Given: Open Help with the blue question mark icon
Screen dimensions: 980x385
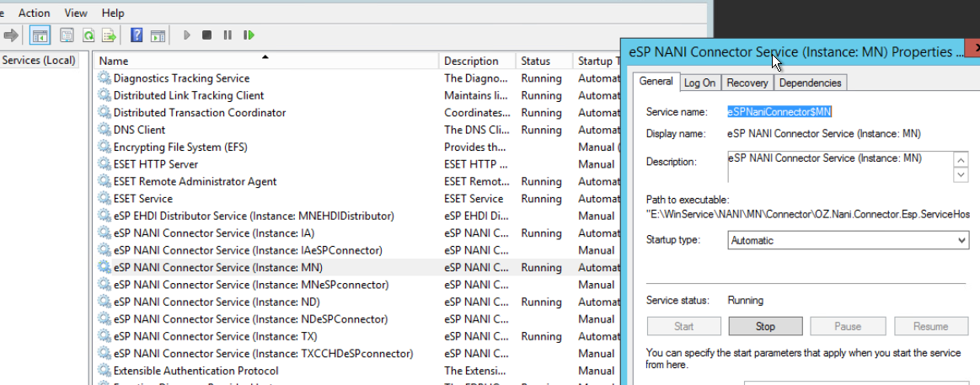Looking at the screenshot, I should coord(137,35).
